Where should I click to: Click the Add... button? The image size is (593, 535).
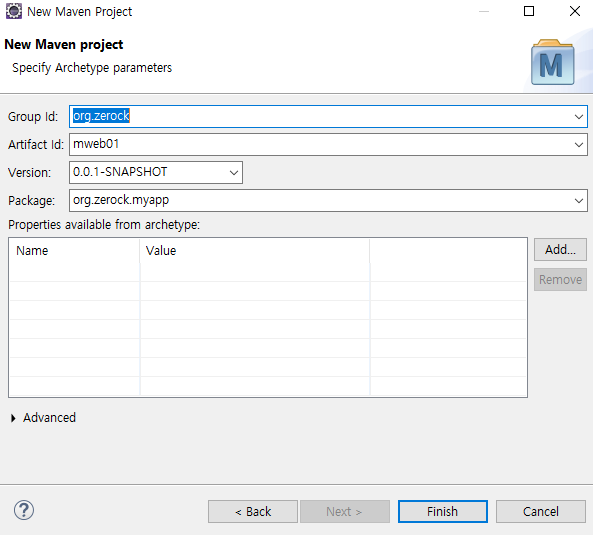click(560, 250)
